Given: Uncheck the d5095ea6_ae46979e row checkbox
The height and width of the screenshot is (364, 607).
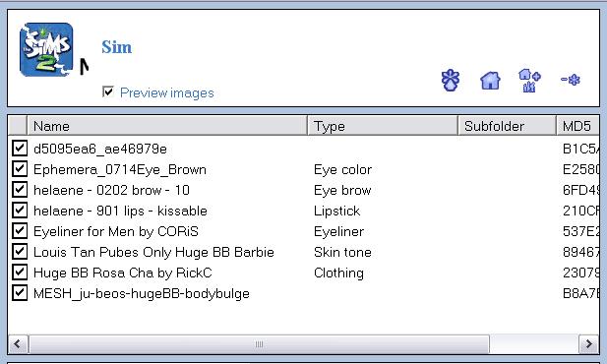Looking at the screenshot, I should point(20,148).
